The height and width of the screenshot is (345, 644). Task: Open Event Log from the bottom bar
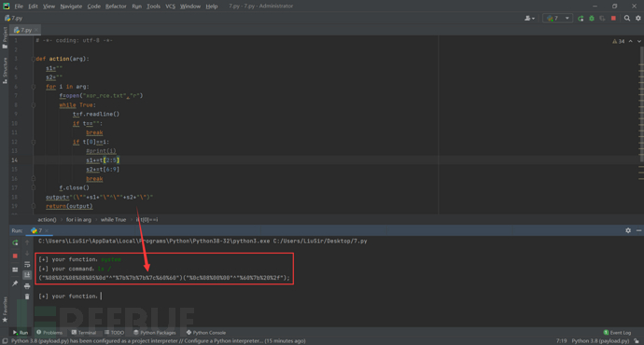tap(617, 332)
